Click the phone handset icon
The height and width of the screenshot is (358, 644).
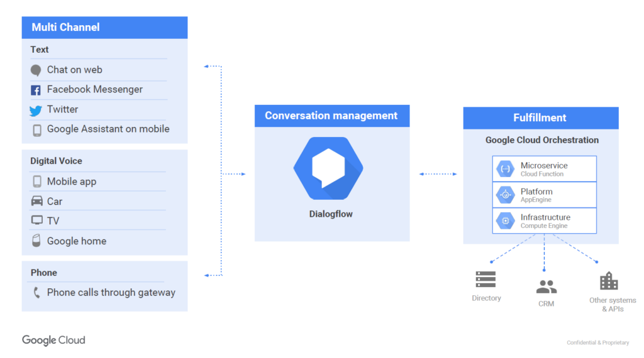(36, 293)
